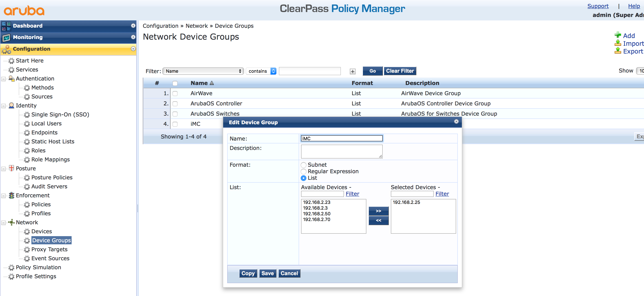Select Devices in the Network section
Viewport: 644px width, 296px height.
pyautogui.click(x=42, y=231)
